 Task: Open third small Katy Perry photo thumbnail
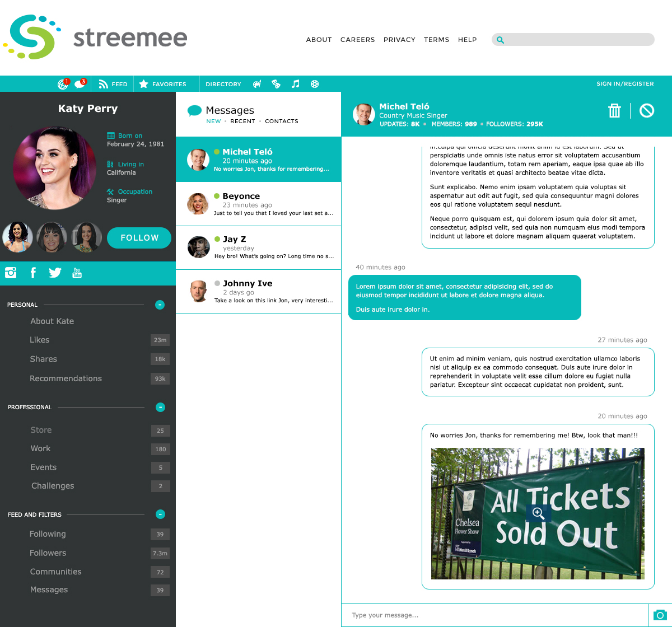pos(86,237)
